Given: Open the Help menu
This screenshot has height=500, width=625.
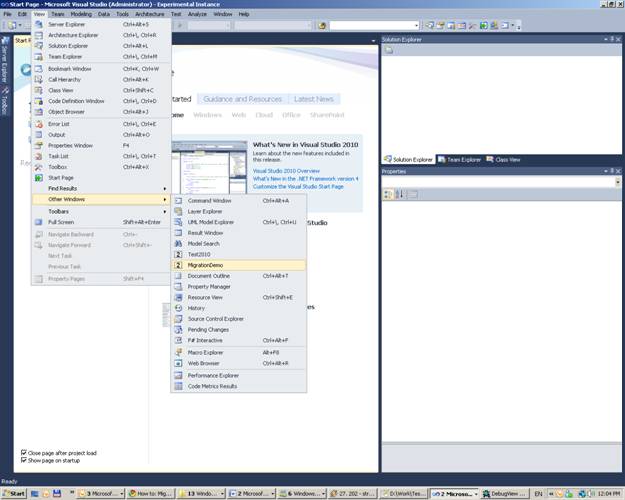Looking at the screenshot, I should [244, 14].
